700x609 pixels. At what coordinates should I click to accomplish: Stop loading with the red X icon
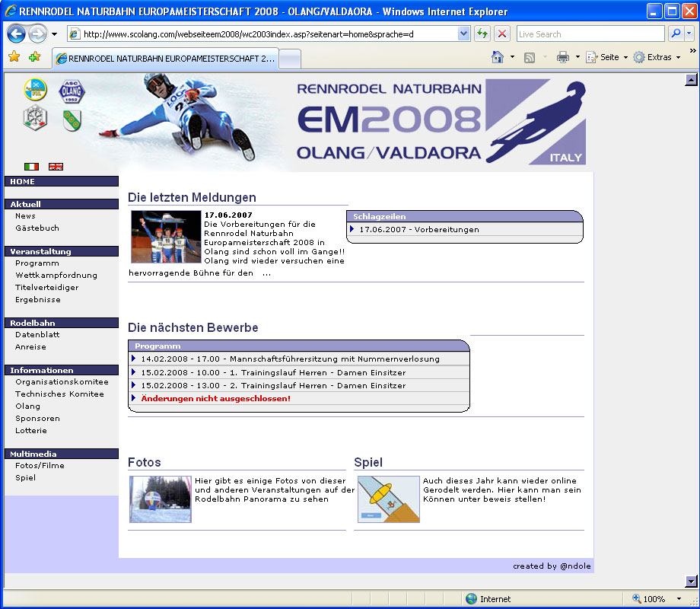click(502, 34)
